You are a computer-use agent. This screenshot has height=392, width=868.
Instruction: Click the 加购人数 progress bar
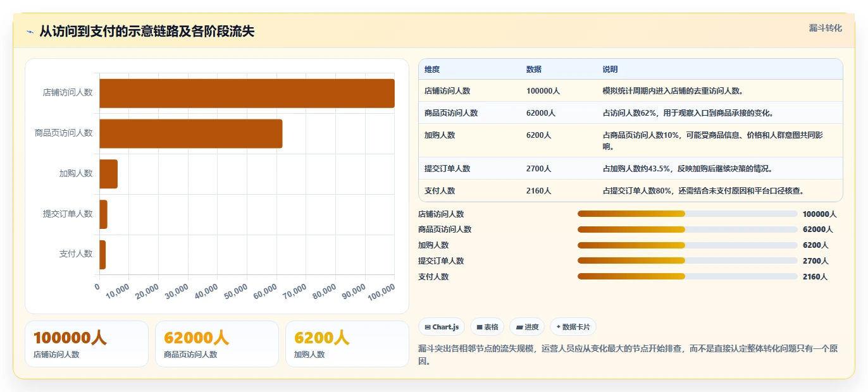click(x=687, y=245)
